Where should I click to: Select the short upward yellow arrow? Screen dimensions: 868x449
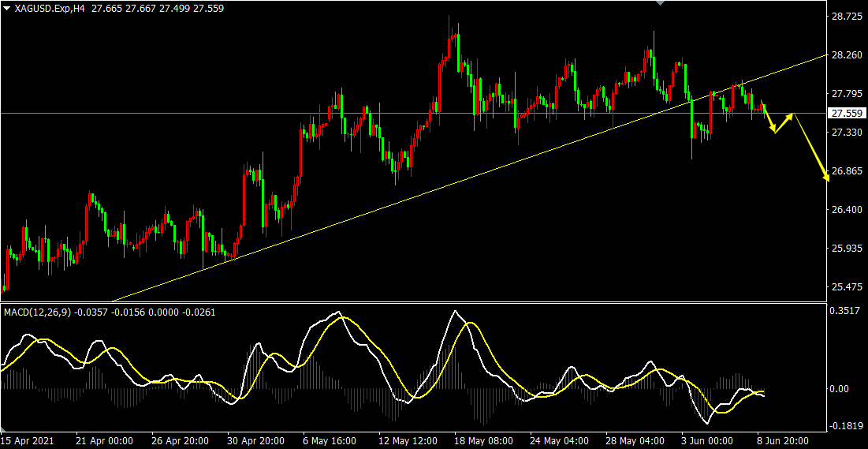784,123
